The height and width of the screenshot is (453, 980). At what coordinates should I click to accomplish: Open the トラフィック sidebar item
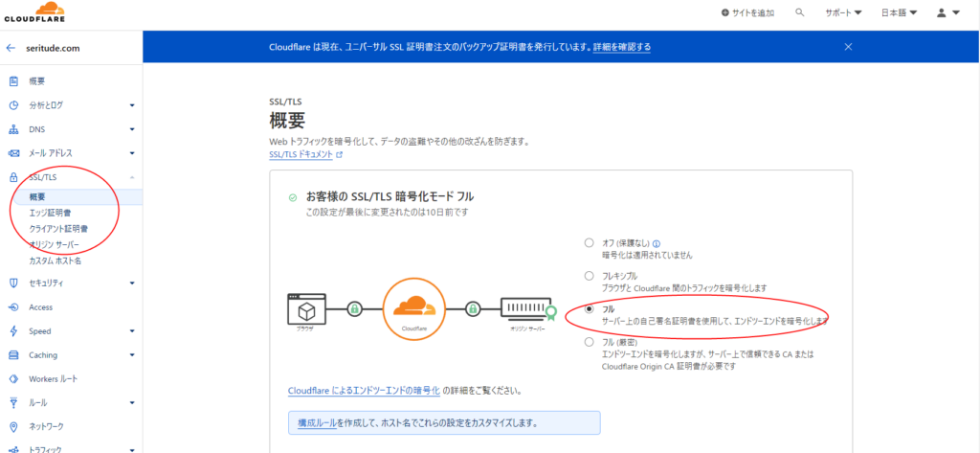[x=46, y=449]
